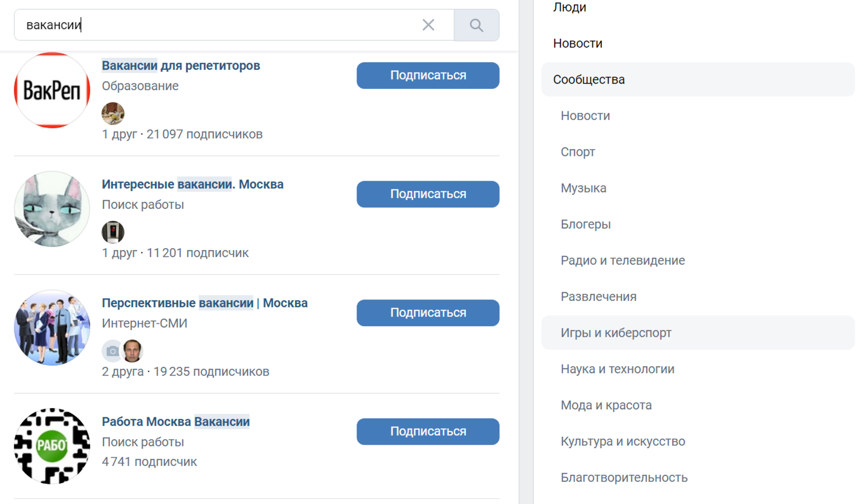Open Работа Москва Вакансии community link
This screenshot has width=862, height=504.
176,421
